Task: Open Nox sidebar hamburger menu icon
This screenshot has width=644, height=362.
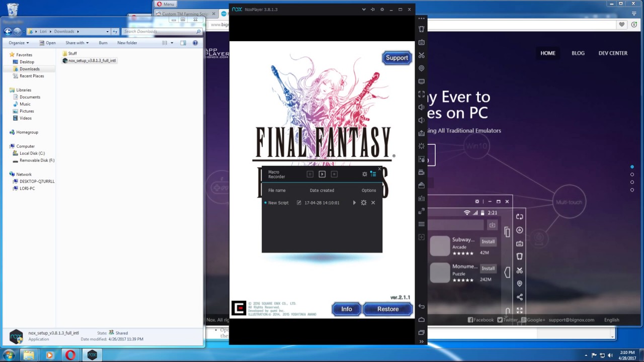Action: coord(422,224)
